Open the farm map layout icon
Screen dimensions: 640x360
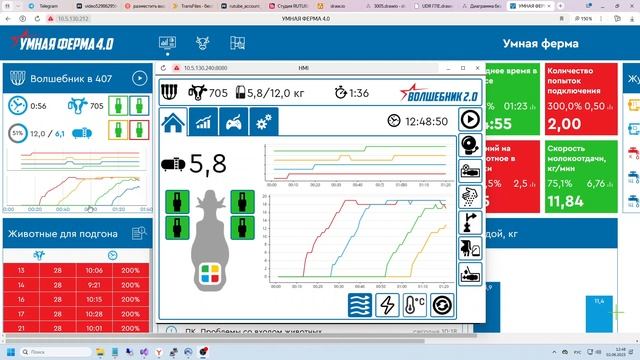point(237,42)
